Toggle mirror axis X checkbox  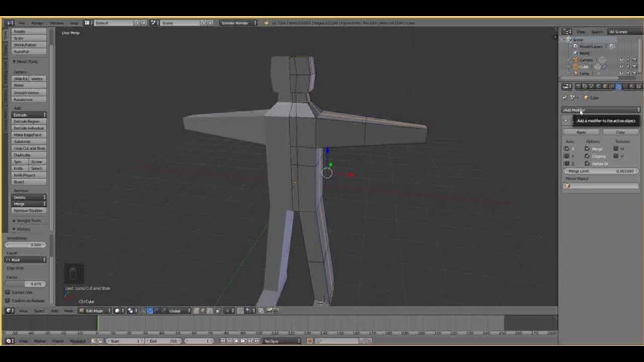click(x=567, y=149)
